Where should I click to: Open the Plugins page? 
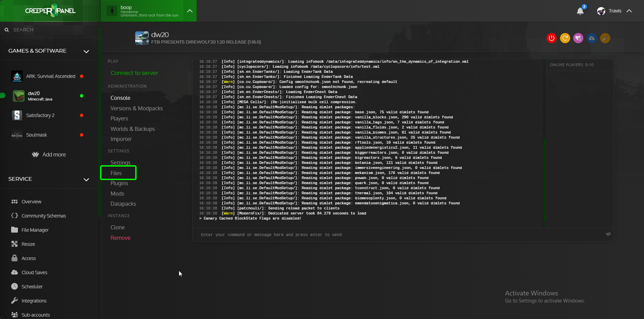pyautogui.click(x=119, y=183)
